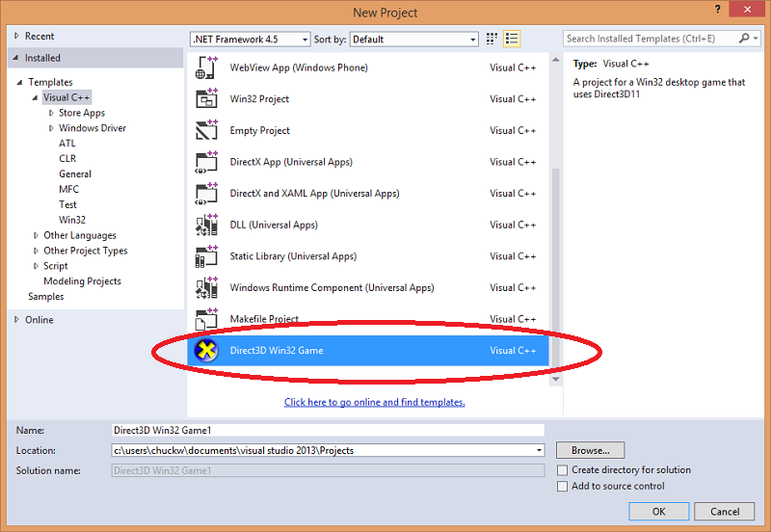Click the Cancel button
The width and height of the screenshot is (771, 532).
(x=725, y=512)
